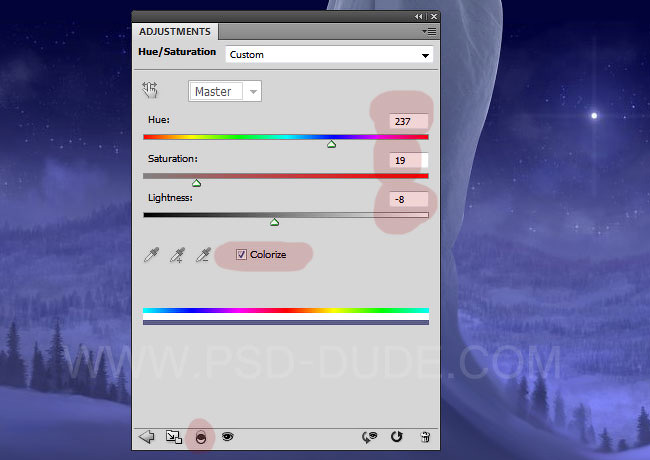Screen dimensions: 650x460
Task: Toggle the Colorize checkbox
Action: tap(241, 254)
